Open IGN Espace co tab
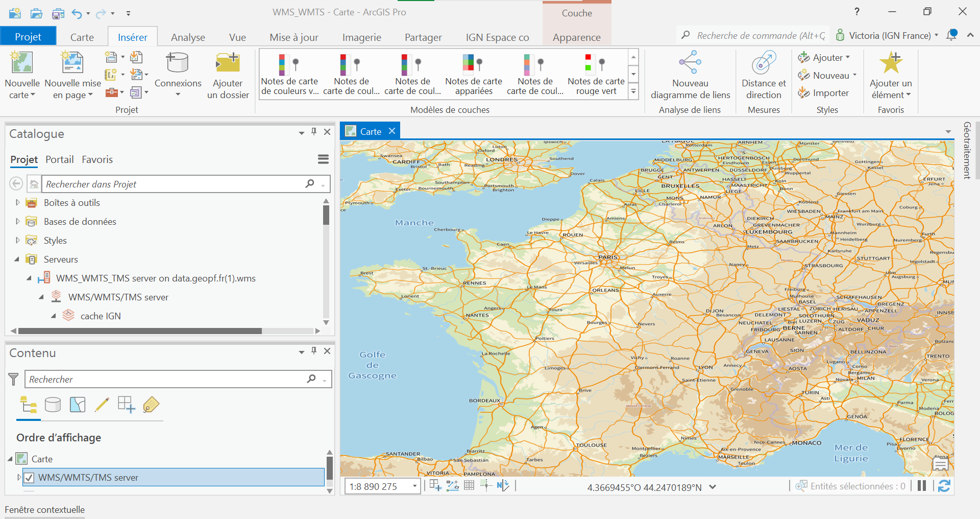980x519 pixels. 497,37
